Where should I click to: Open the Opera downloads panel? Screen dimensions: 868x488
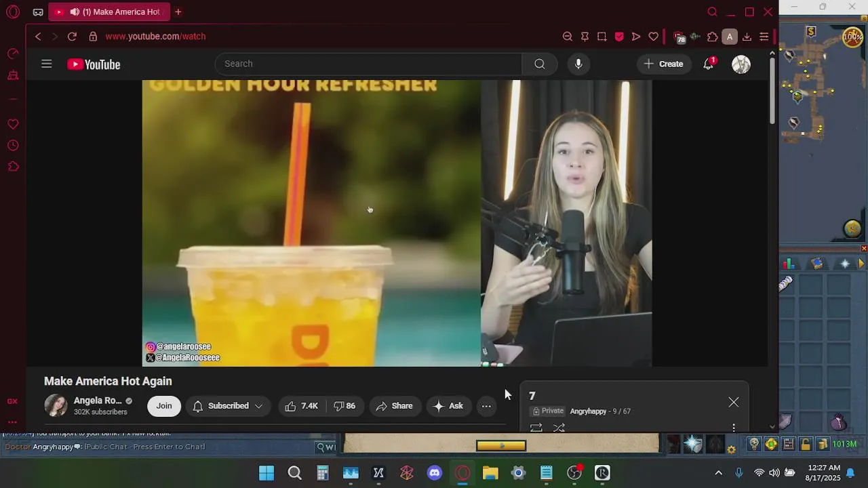pos(747,37)
